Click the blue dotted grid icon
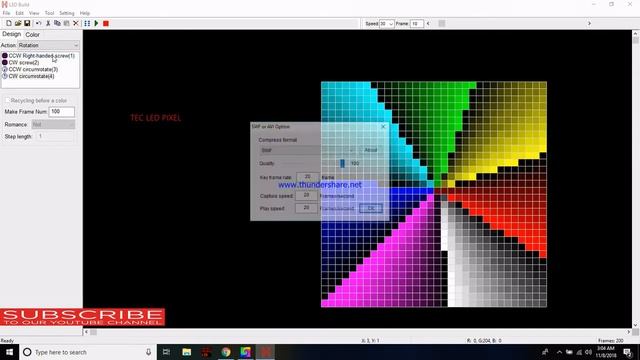 [87, 23]
